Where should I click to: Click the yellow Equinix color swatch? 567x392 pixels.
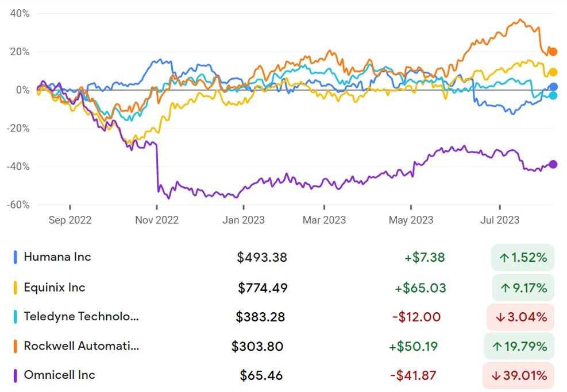point(15,288)
